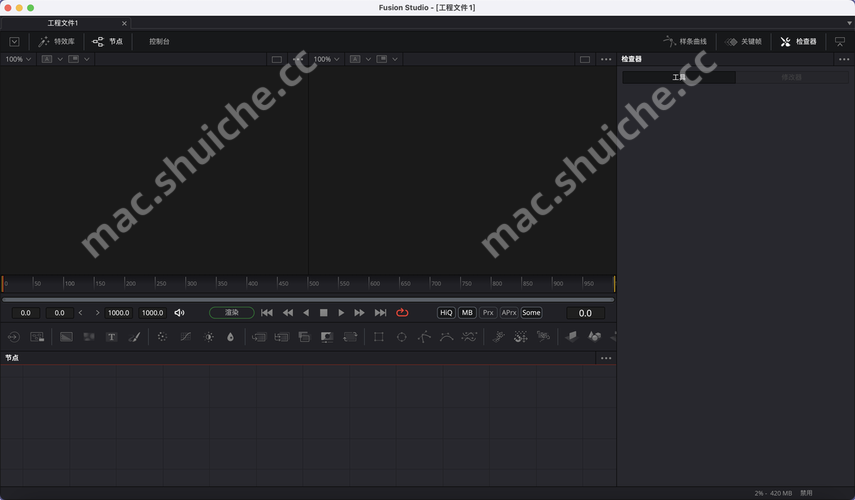Click the Brightness Contrast tool icon
The height and width of the screenshot is (500, 855).
[x=208, y=337]
